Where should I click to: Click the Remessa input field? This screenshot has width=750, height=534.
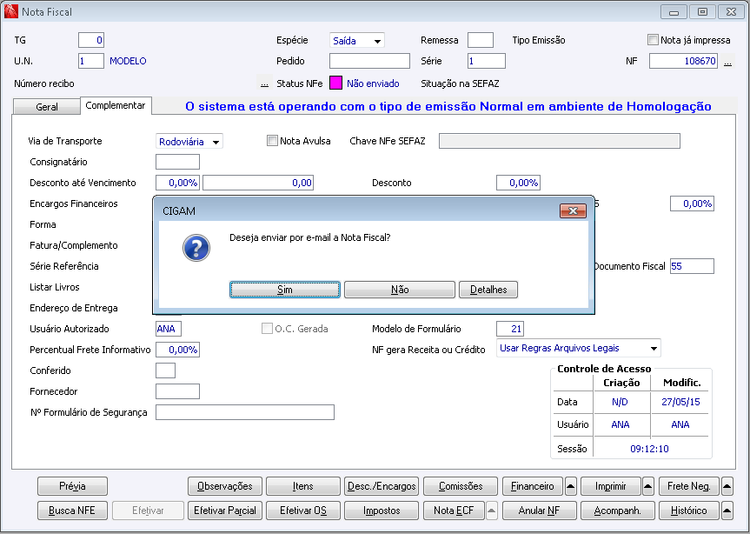pos(480,40)
